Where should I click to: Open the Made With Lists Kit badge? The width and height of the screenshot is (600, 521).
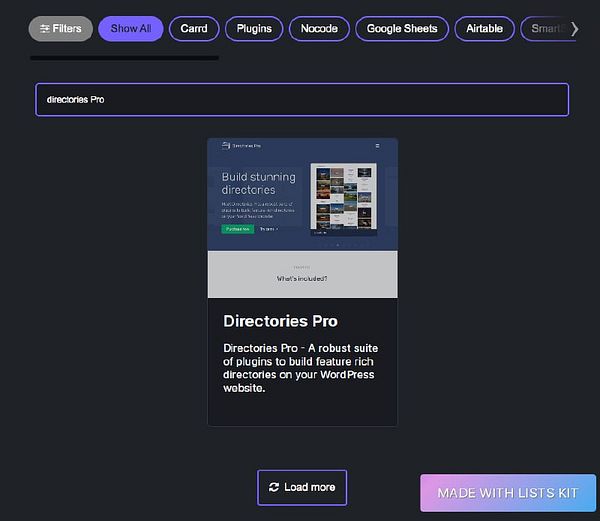tap(508, 493)
